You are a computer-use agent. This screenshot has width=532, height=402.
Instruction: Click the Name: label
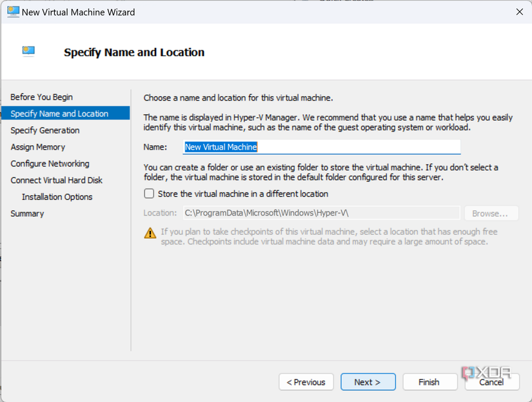click(x=155, y=147)
